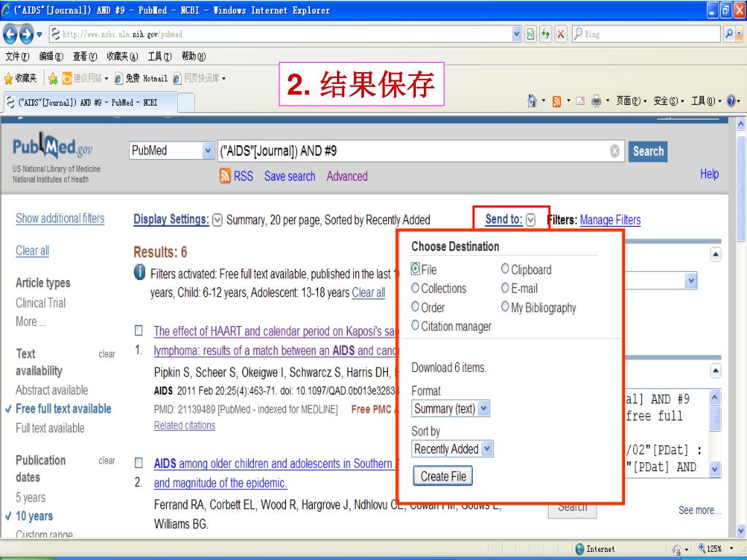The height and width of the screenshot is (560, 747).
Task: Open the right-side panel select dropdown
Action: click(692, 281)
